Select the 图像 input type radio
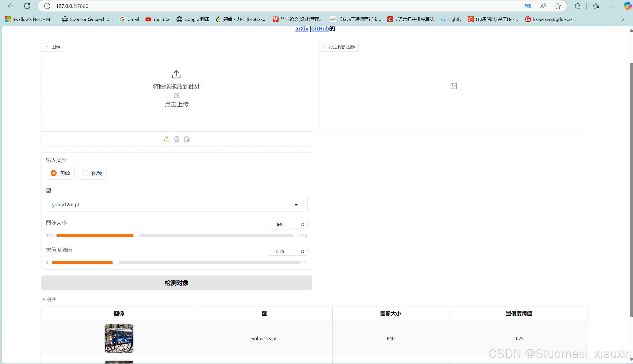 pos(54,173)
